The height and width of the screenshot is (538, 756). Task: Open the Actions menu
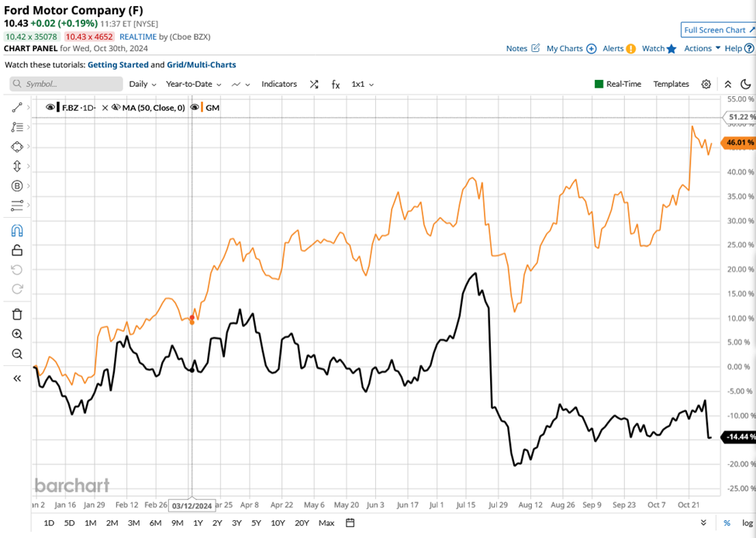697,48
